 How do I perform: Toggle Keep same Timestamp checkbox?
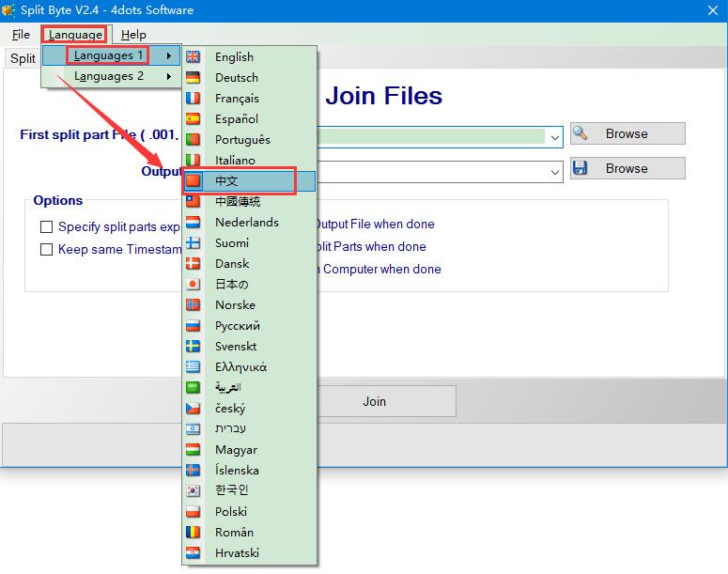coord(46,250)
